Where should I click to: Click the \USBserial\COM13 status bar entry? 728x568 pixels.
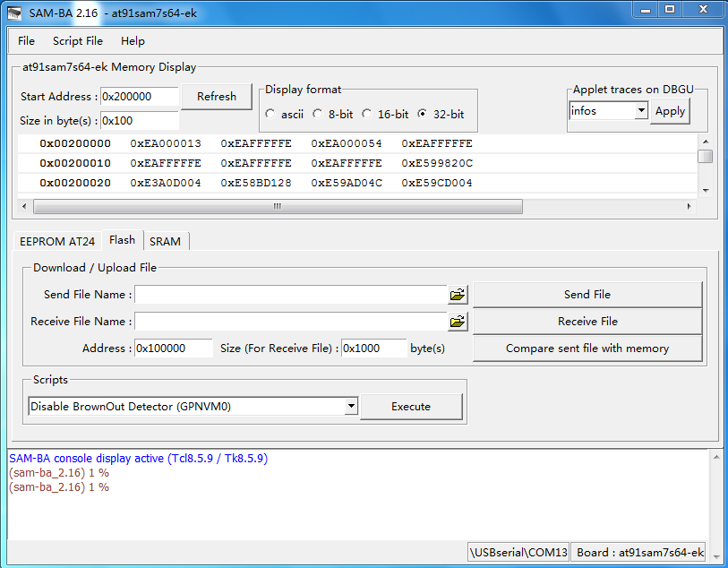point(518,552)
